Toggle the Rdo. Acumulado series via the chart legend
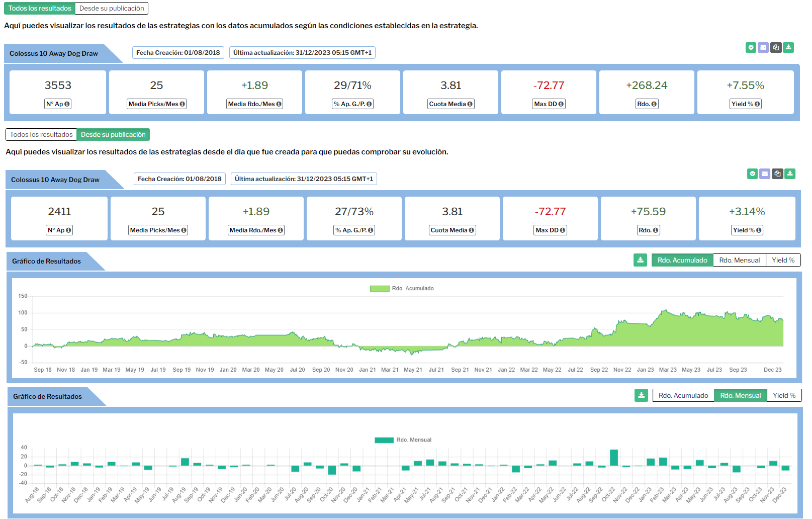812x519 pixels. point(412,289)
